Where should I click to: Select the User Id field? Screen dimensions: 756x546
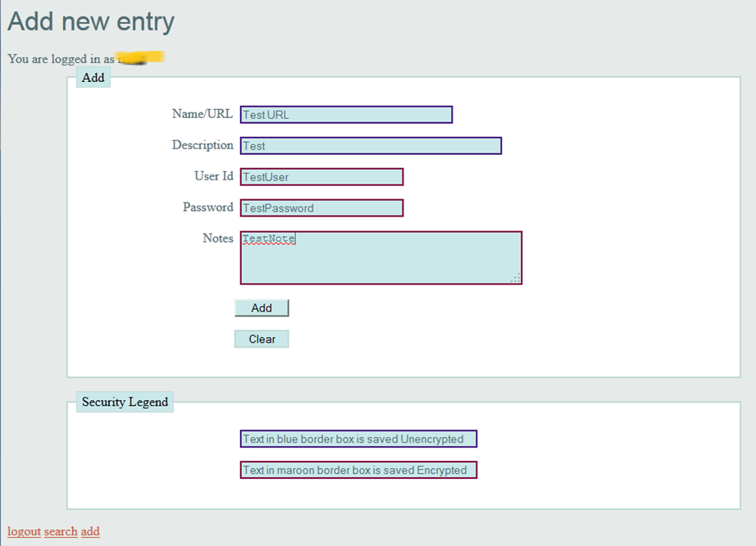321,177
